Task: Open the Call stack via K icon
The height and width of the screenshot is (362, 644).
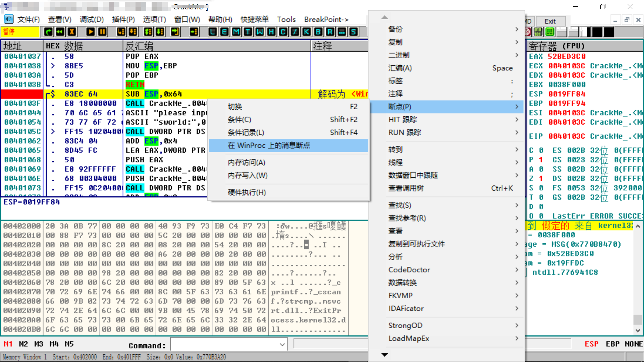Action: 307,32
